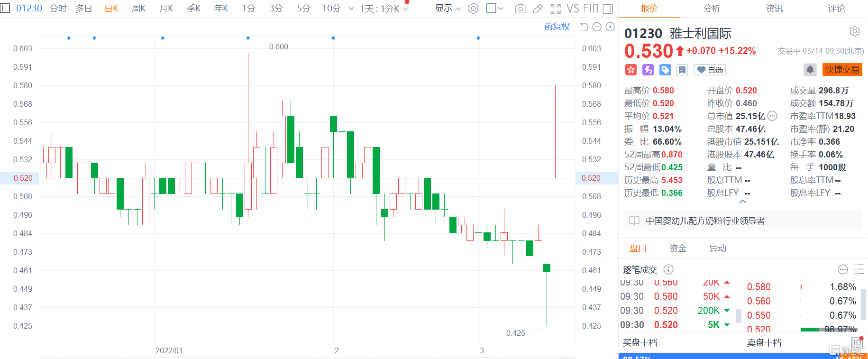This screenshot has height=359, width=868.
Task: Click the Hong Kong market flag icon
Action: 630,70
